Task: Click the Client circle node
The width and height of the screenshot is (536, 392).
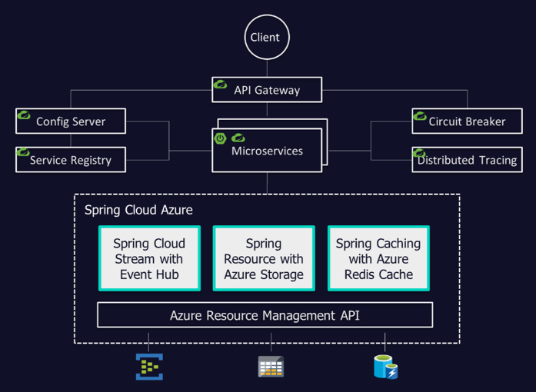Action: [267, 37]
